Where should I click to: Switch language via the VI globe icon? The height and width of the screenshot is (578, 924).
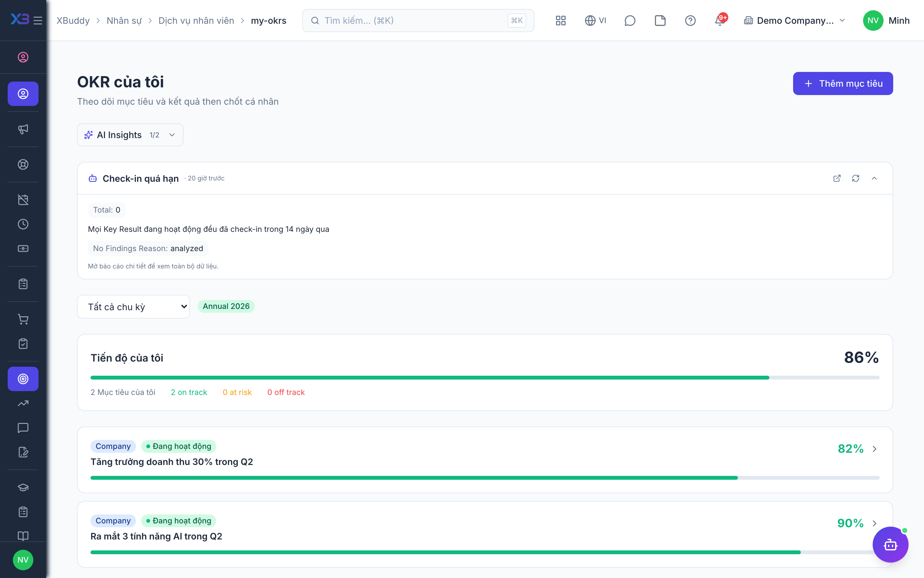point(596,20)
